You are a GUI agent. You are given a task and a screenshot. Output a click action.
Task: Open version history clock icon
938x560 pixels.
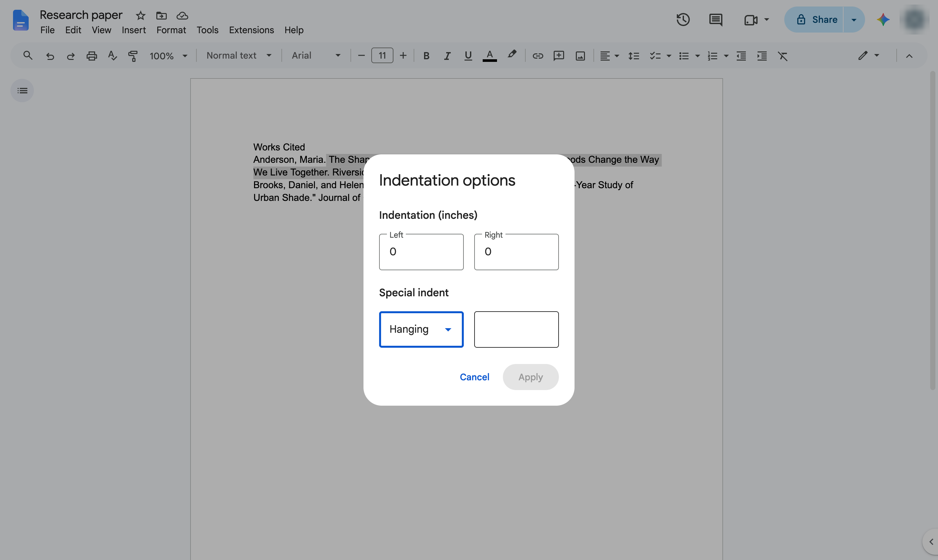(683, 20)
